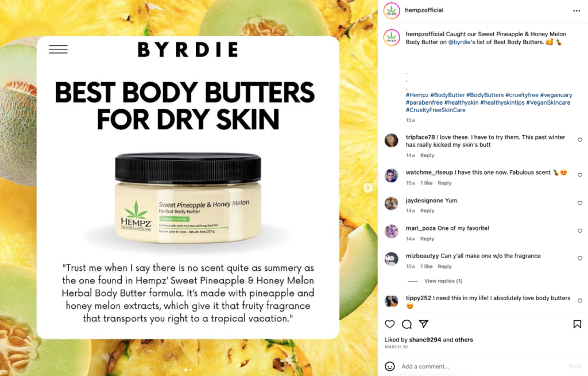Go to next carousel image arrow
The height and width of the screenshot is (376, 588).
368,188
